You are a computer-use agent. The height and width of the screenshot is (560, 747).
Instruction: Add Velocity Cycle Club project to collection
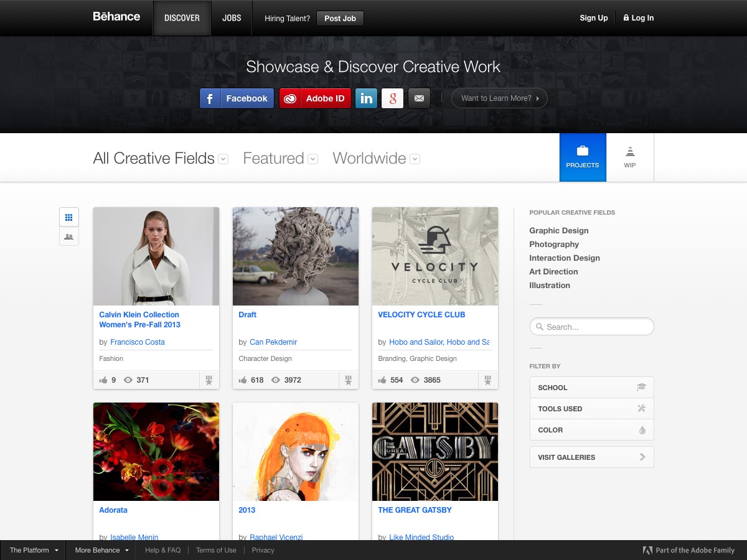(488, 380)
